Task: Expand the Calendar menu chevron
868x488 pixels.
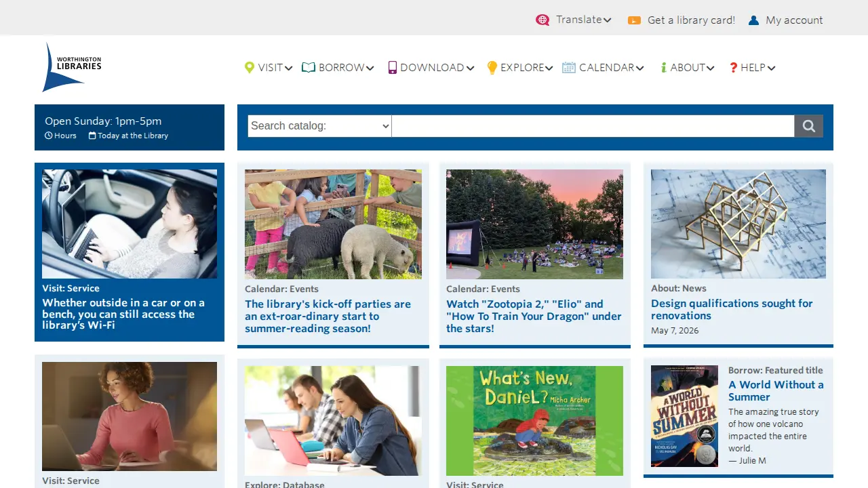Action: (x=640, y=68)
